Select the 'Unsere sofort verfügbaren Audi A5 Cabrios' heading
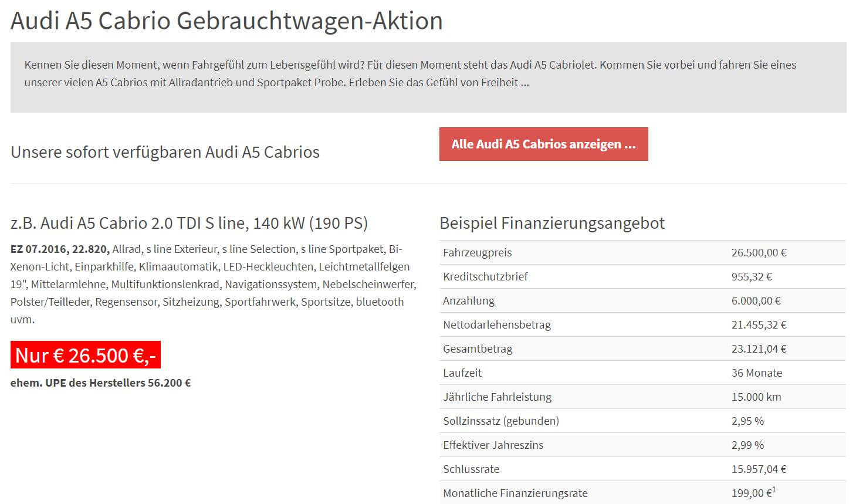856x504 pixels. [165, 152]
